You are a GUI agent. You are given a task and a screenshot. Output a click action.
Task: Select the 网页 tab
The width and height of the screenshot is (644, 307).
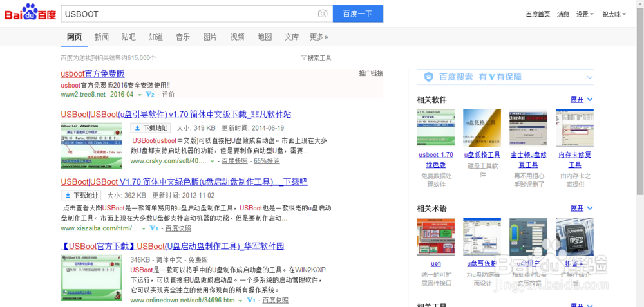(x=74, y=37)
